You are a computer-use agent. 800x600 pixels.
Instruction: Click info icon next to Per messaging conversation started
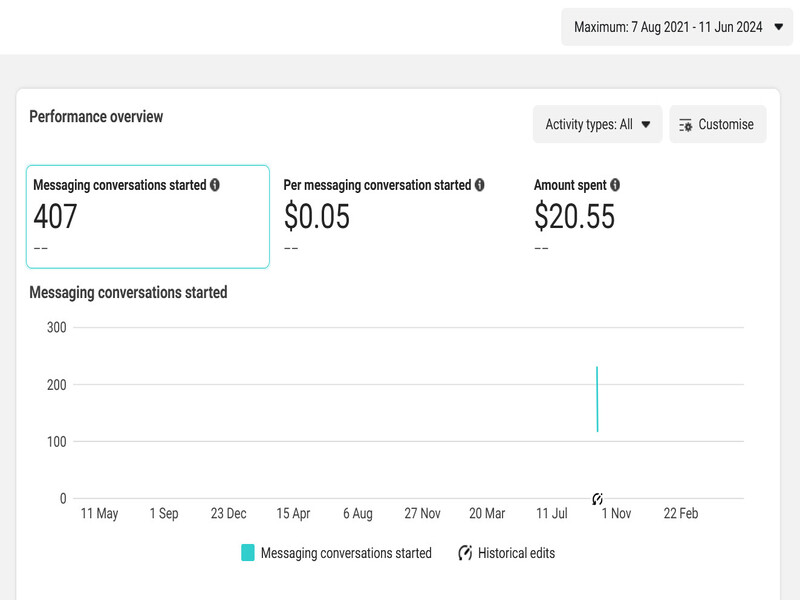tap(480, 185)
